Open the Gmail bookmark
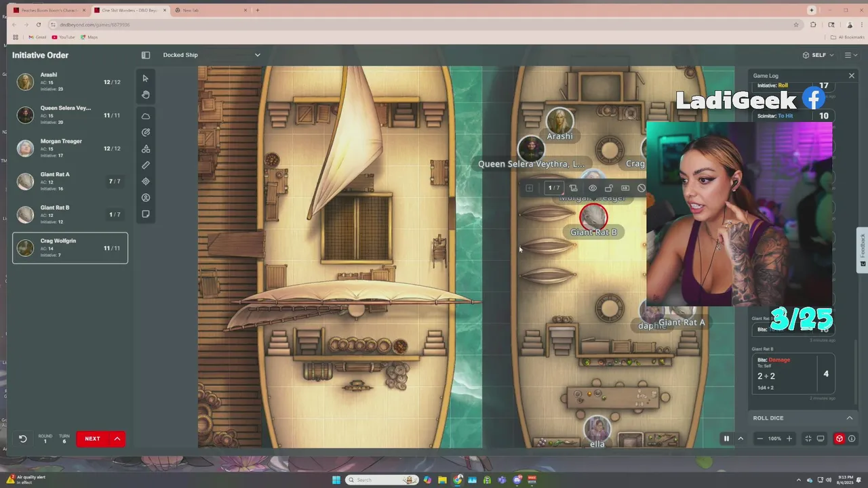This screenshot has width=868, height=488. [37, 37]
